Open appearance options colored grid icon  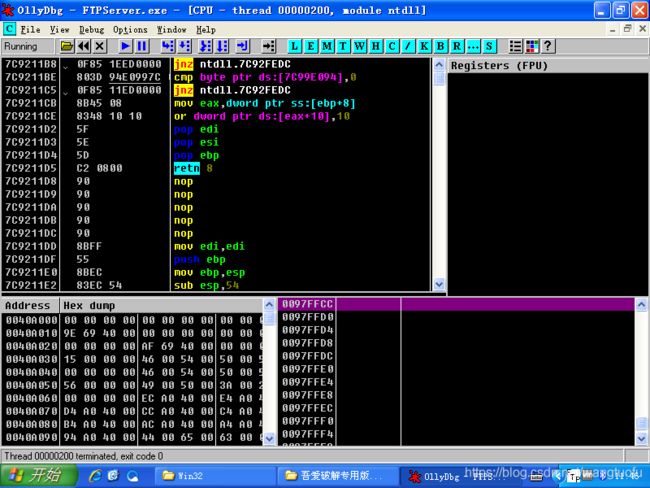[x=532, y=46]
